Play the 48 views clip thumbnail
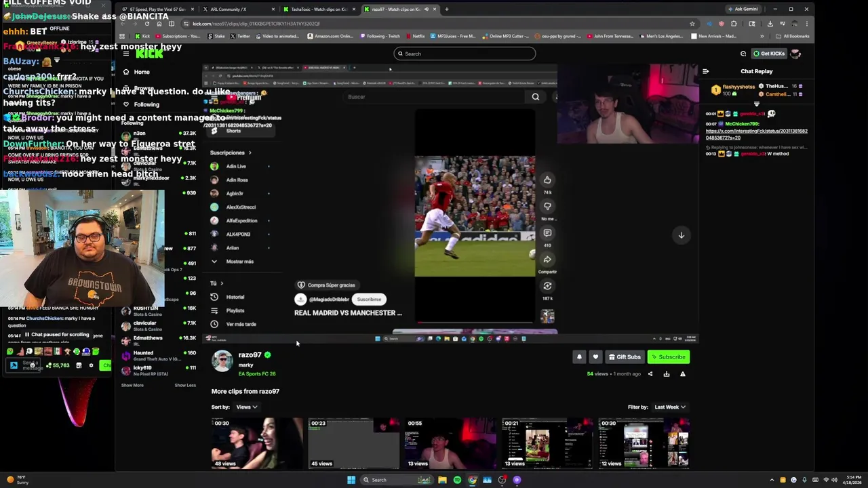 [257, 443]
